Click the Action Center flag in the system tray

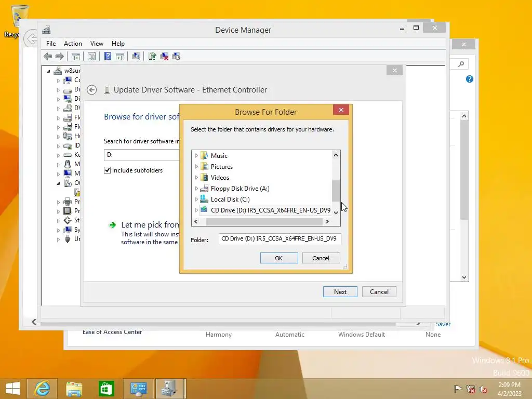click(458, 389)
